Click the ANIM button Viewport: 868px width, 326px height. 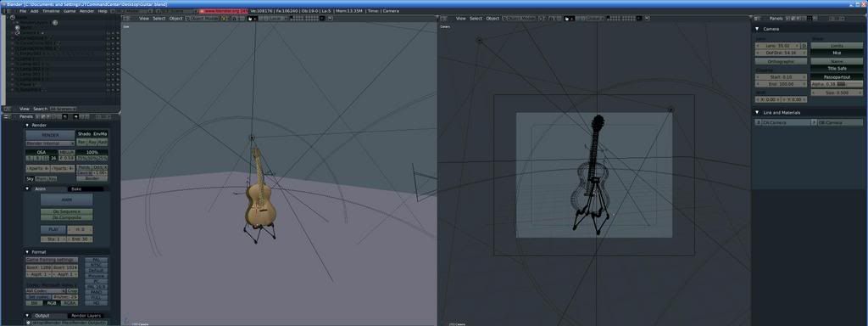pyautogui.click(x=66, y=200)
